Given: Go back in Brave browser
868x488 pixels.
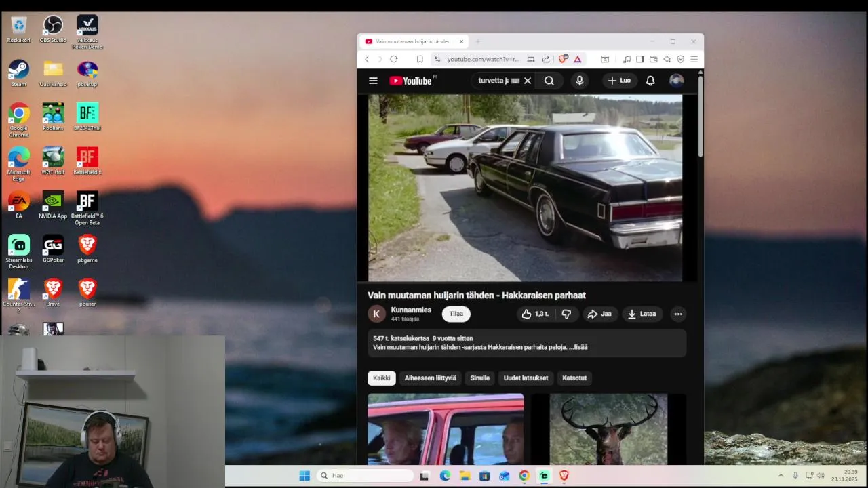Looking at the screenshot, I should click(x=367, y=59).
